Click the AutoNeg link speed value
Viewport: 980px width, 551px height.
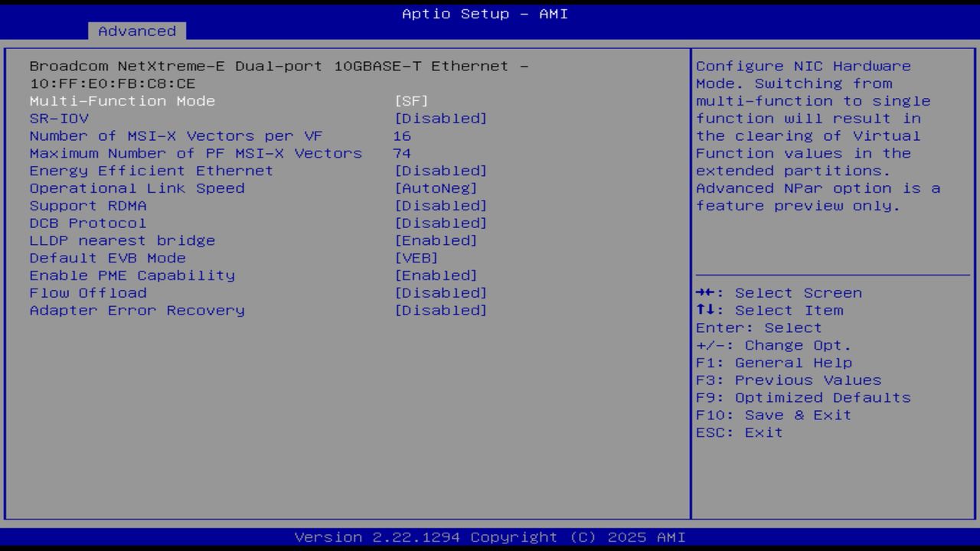coord(438,187)
